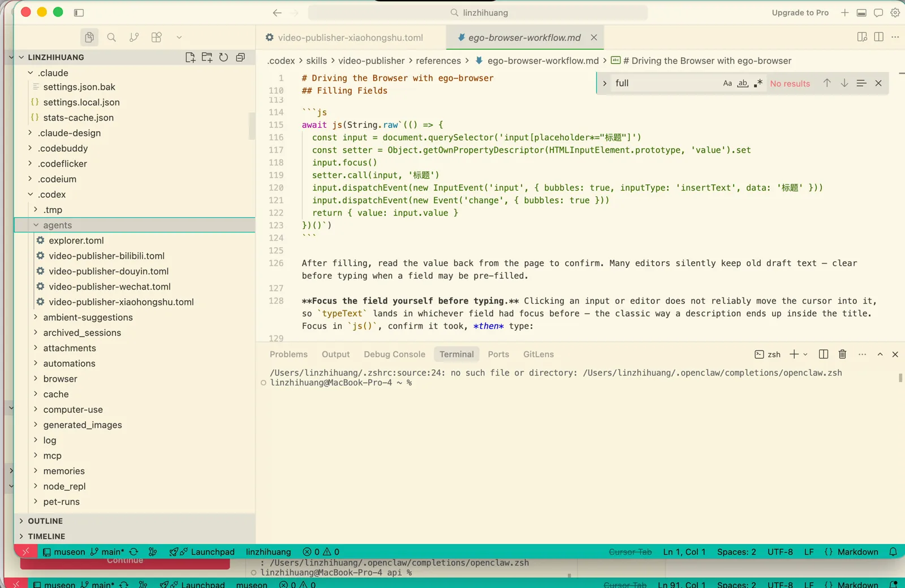Click the errors and warnings count indicator
This screenshot has height=588, width=905.
(x=321, y=552)
